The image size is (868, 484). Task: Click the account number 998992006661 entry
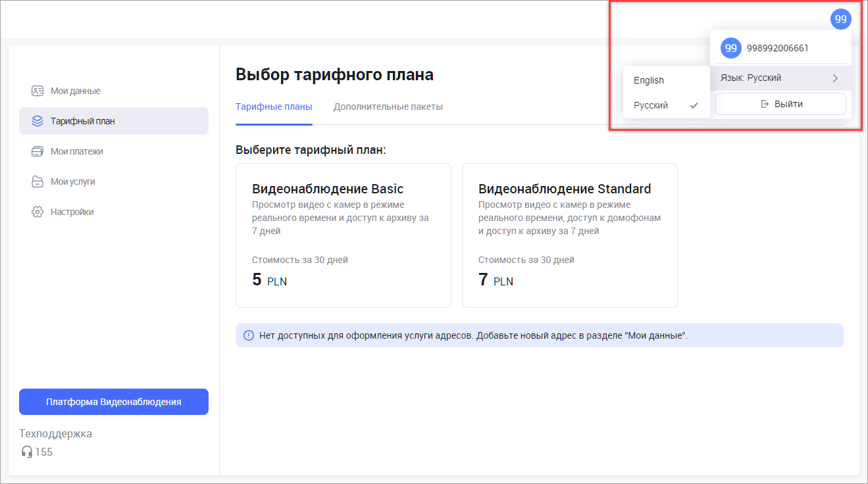pos(777,48)
